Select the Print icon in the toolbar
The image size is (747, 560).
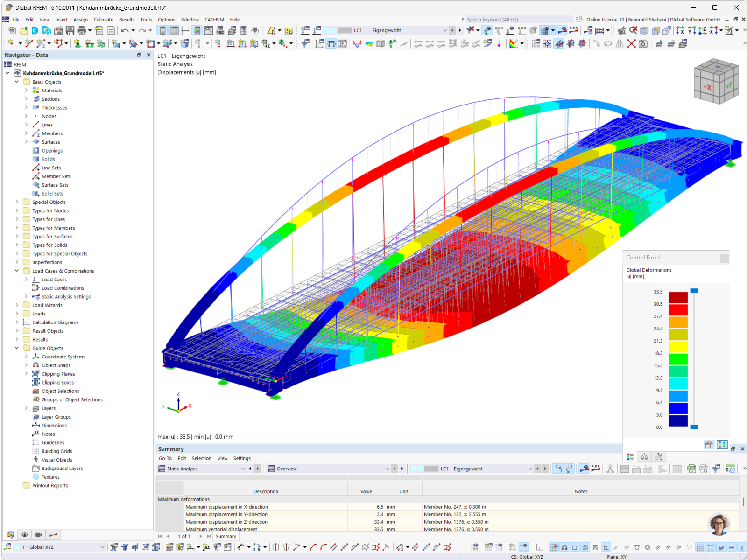pyautogui.click(x=81, y=30)
